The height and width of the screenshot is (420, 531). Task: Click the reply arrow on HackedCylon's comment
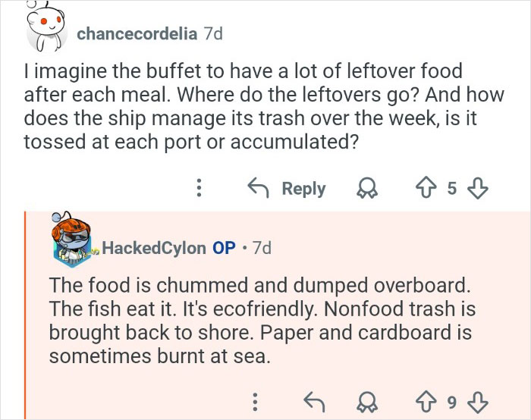coord(311,400)
